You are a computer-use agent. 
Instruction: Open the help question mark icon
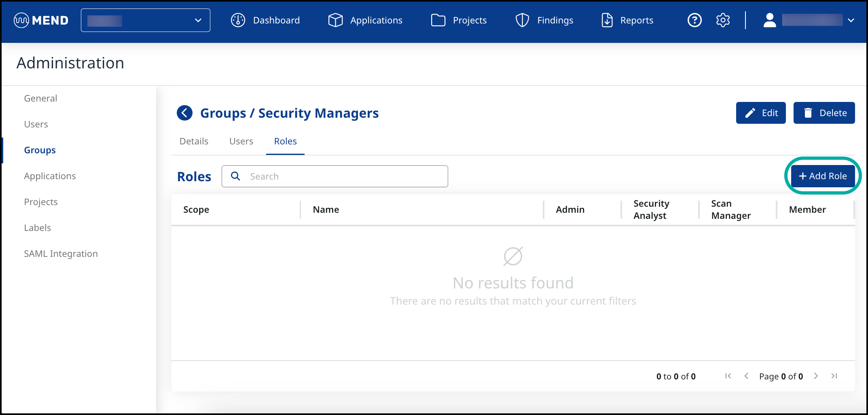(x=694, y=20)
